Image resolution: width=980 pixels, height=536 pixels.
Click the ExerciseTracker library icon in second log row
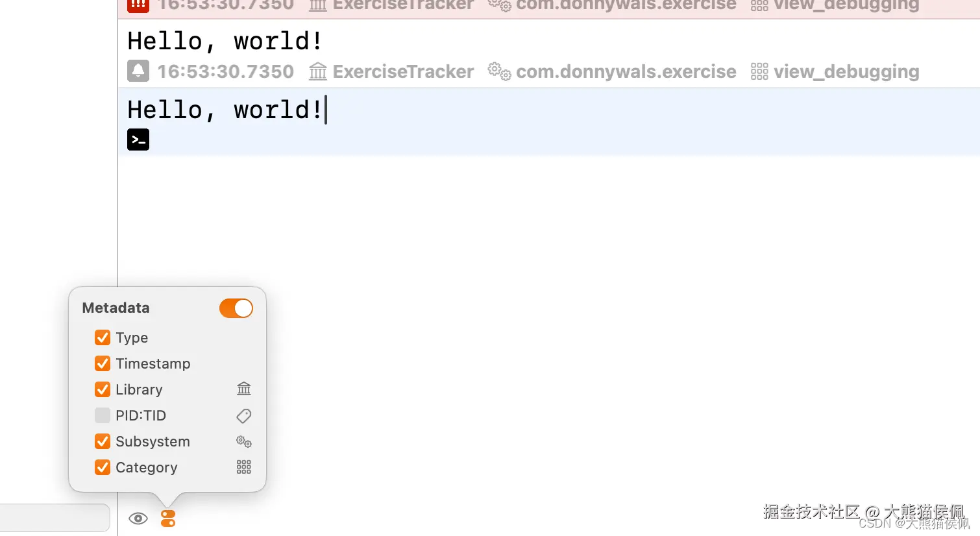coord(318,71)
